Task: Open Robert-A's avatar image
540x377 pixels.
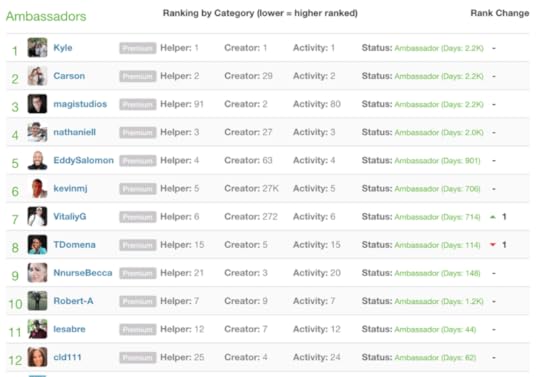Action: point(37,301)
